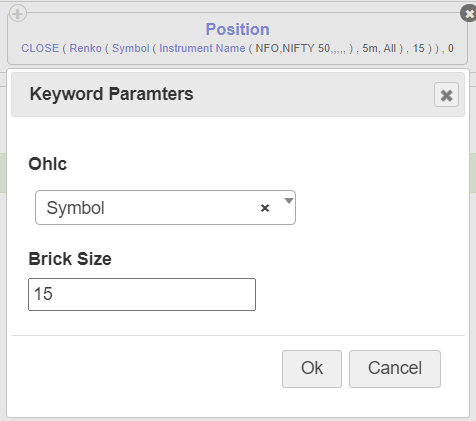Image resolution: width=476 pixels, height=421 pixels.
Task: Click the 5m, All parameter in the formula
Action: [379, 48]
